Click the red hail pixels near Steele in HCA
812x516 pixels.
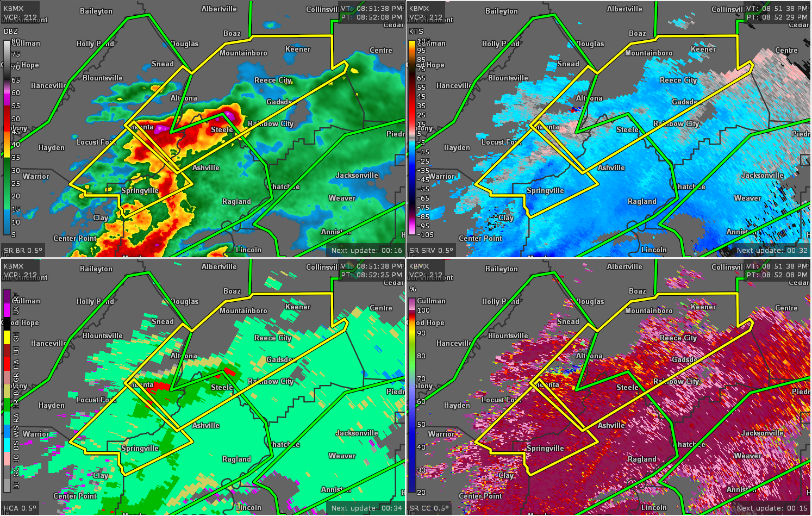pos(229,371)
